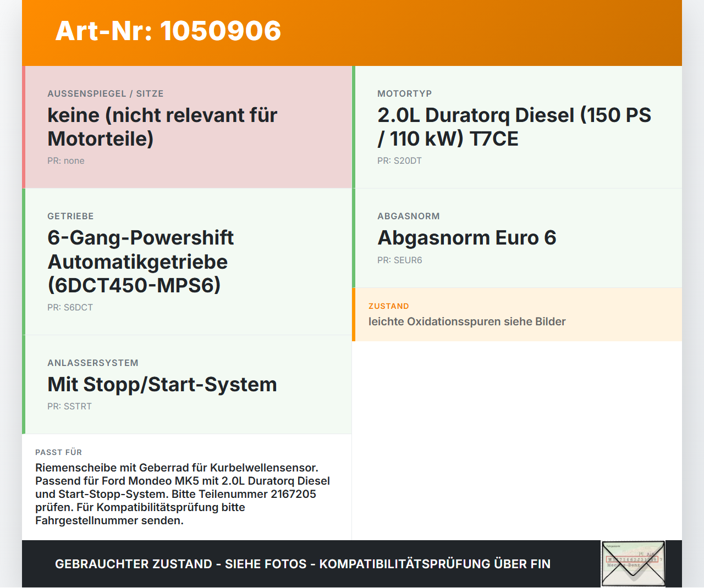Click the PASST FÜR section label

tap(59, 452)
